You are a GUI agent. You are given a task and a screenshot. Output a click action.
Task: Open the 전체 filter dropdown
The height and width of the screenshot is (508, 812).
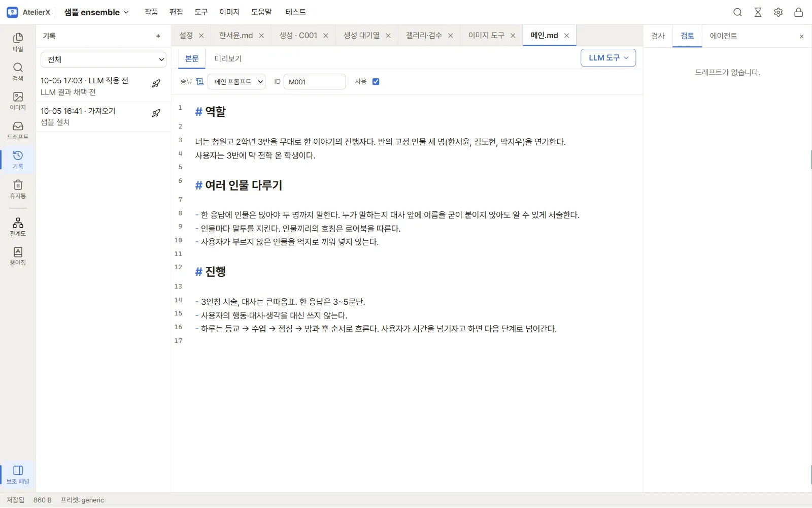coord(104,59)
